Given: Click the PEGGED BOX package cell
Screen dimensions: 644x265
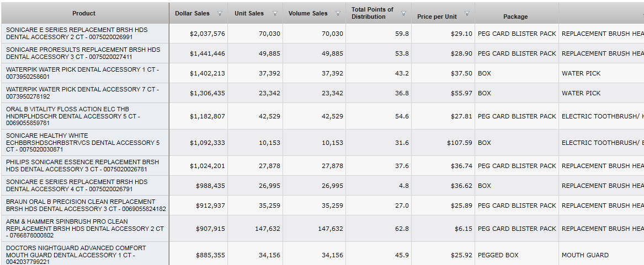Looking at the screenshot, I should 498,255.
